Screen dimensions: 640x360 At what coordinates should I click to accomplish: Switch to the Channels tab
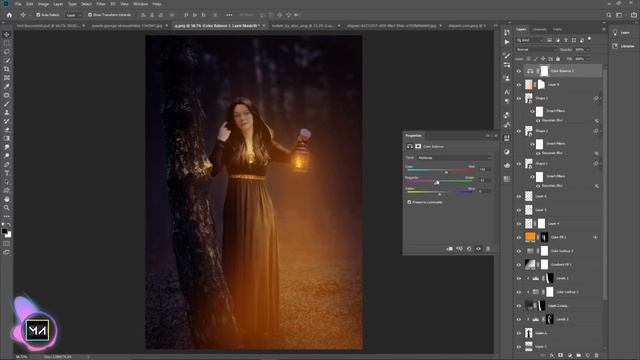pyautogui.click(x=539, y=29)
